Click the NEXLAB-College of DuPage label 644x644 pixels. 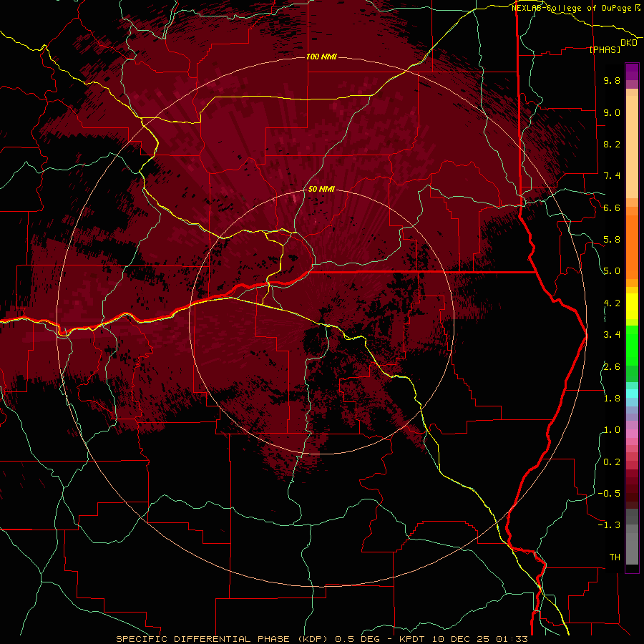pos(573,8)
